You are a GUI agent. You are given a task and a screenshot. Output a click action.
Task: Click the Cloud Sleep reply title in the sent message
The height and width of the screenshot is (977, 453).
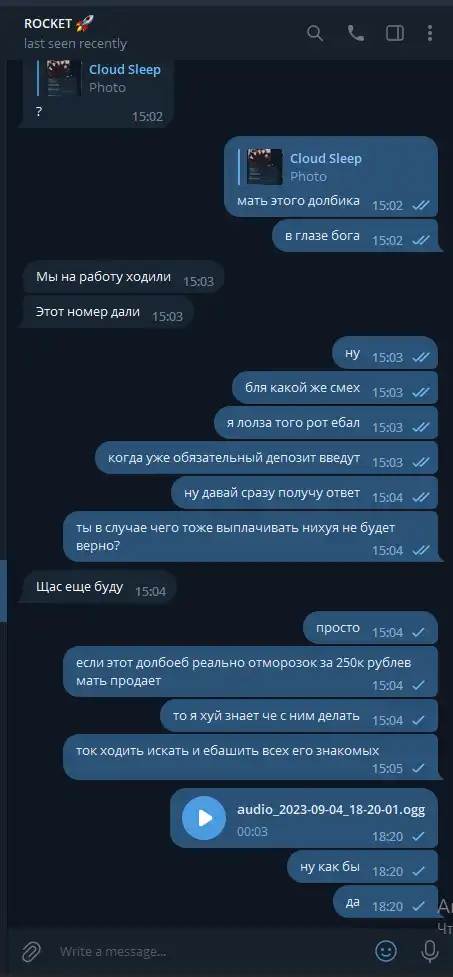click(326, 158)
